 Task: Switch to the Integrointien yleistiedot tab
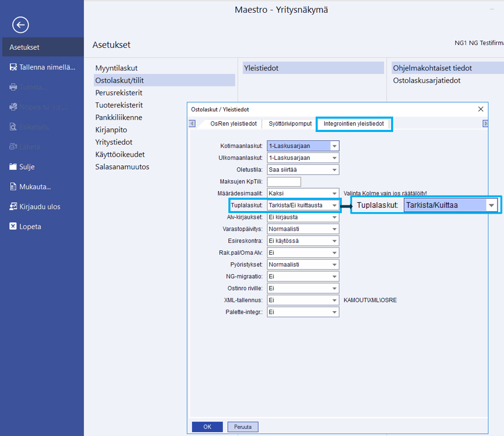click(x=354, y=124)
